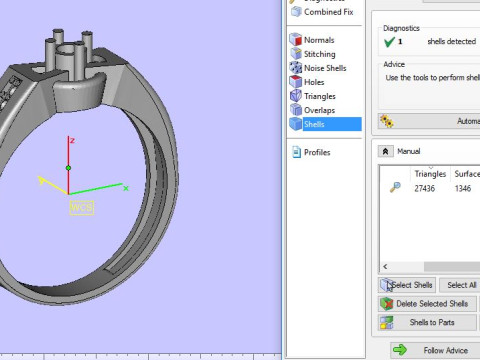Sort by Surface column header
The height and width of the screenshot is (360, 480).
pyautogui.click(x=467, y=174)
